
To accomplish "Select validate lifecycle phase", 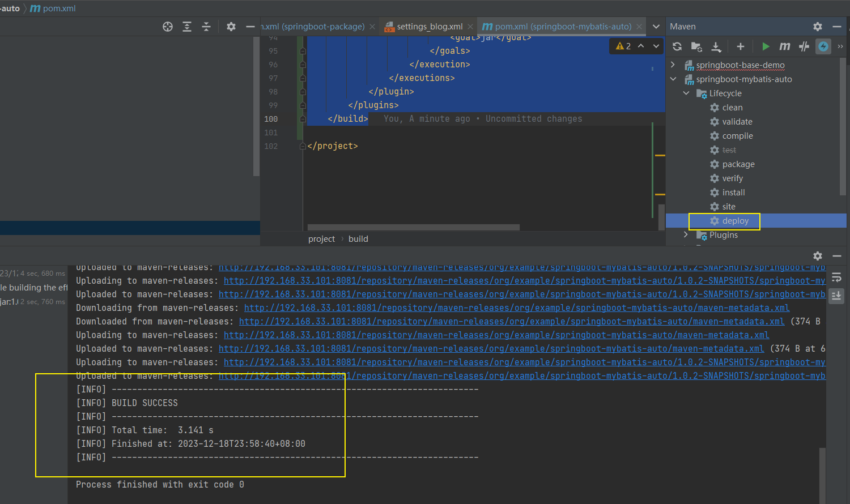I will click(737, 122).
